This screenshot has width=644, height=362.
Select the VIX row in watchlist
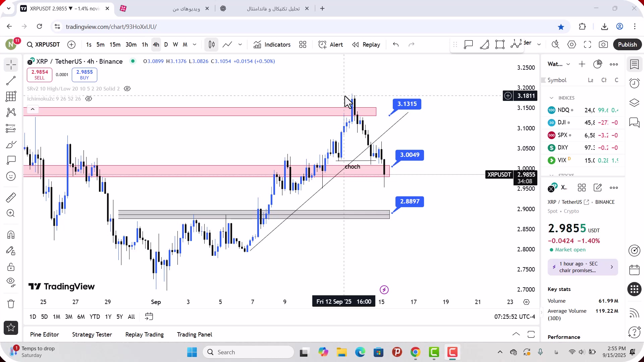pos(583,160)
